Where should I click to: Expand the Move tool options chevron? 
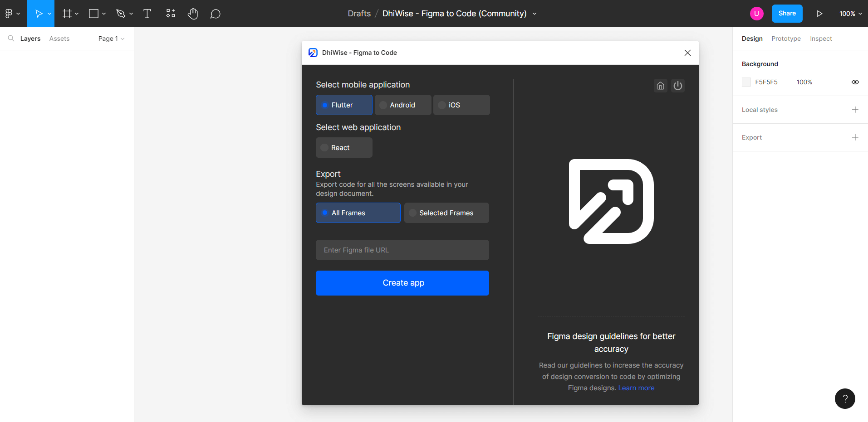click(x=49, y=14)
